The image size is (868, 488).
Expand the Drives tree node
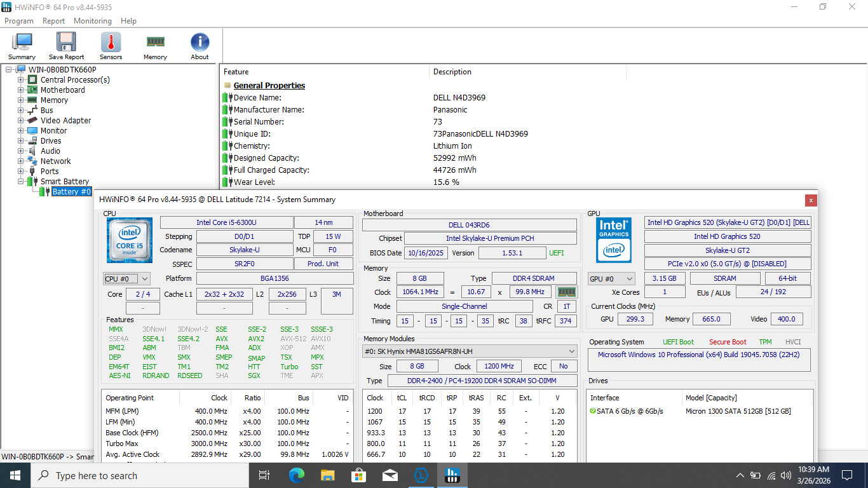pyautogui.click(x=21, y=141)
